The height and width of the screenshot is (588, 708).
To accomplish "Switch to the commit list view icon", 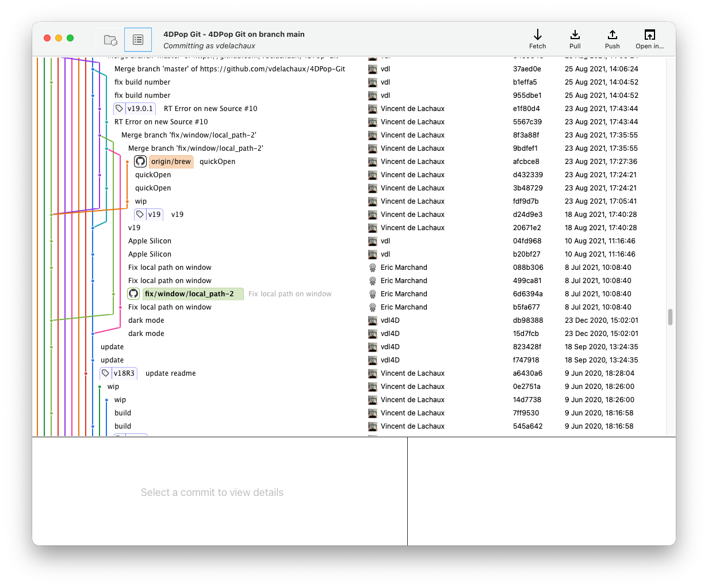I will (138, 40).
